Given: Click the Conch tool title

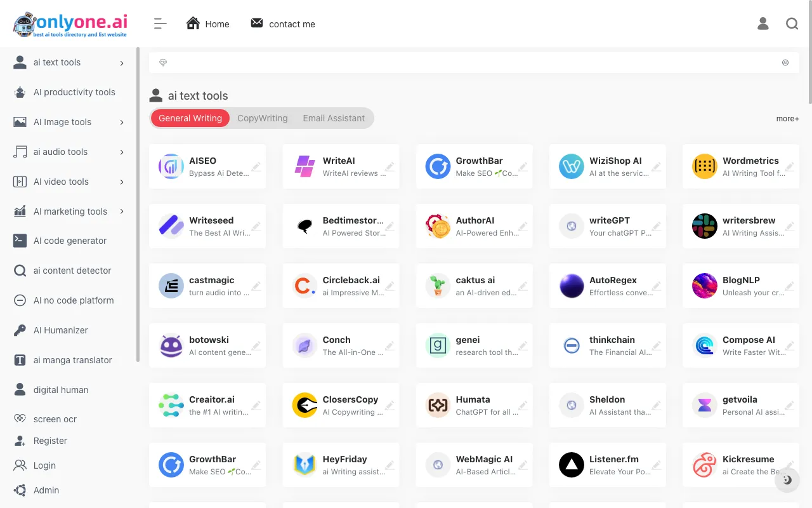Looking at the screenshot, I should point(336,340).
